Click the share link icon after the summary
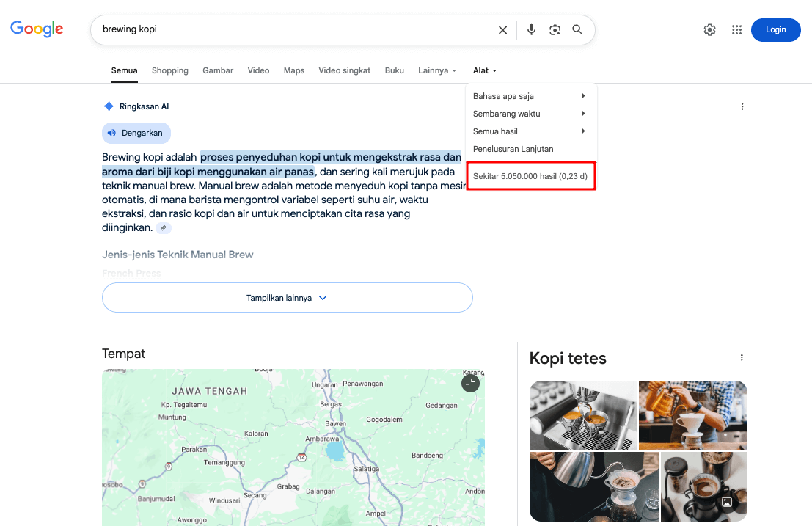 pyautogui.click(x=163, y=227)
